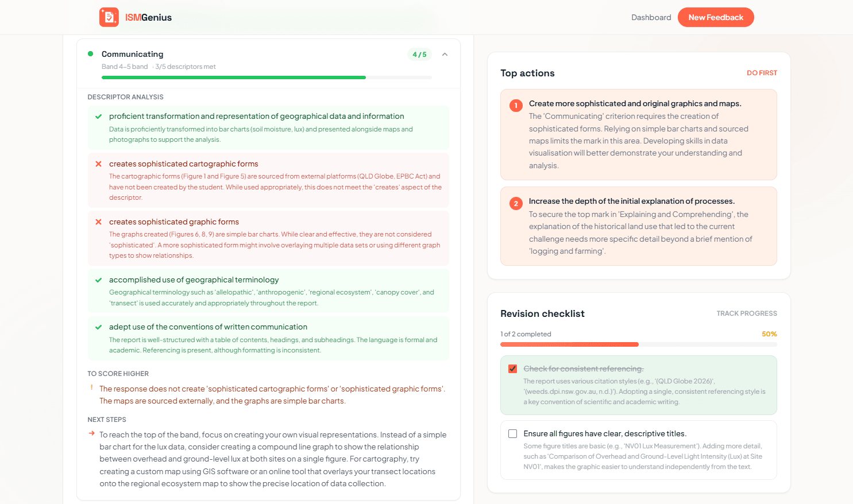Click the New Feedback button
This screenshot has width=853, height=504.
tap(716, 17)
